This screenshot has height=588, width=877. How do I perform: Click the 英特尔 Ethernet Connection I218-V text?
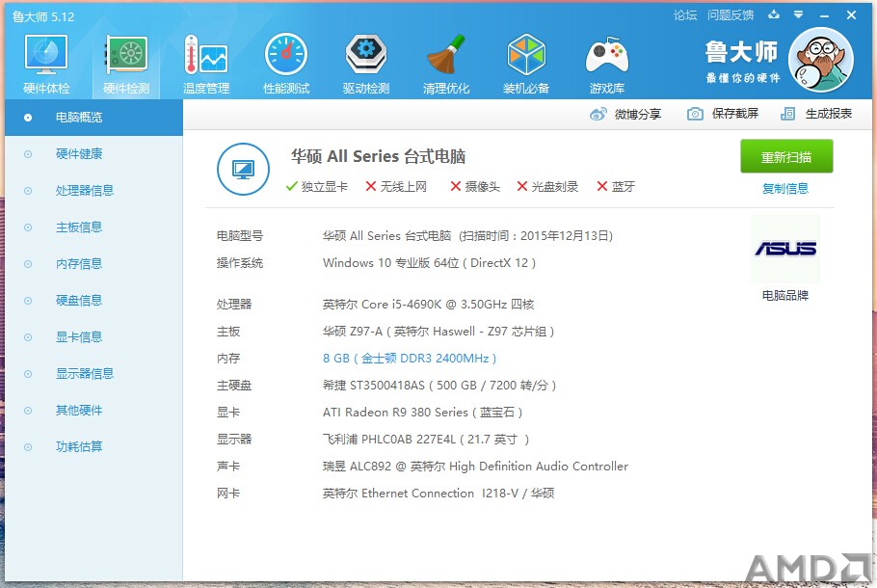point(438,493)
